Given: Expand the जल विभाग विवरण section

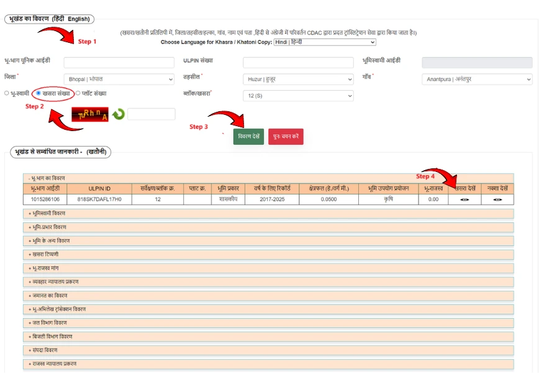Looking at the screenshot, I should pyautogui.click(x=268, y=323).
